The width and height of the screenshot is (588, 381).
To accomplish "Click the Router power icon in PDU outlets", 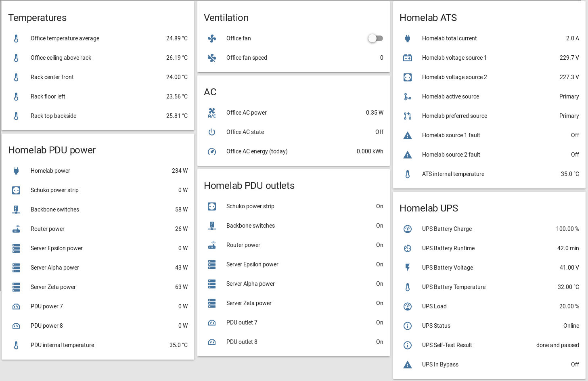I will point(212,245).
